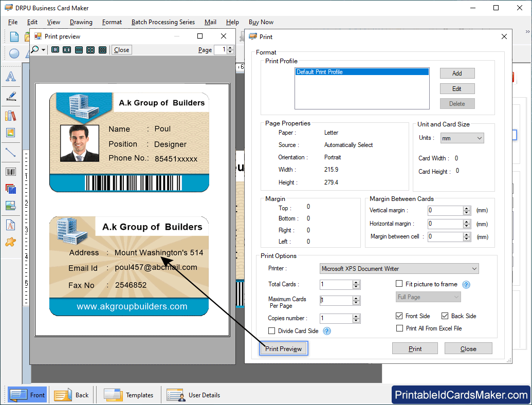
Task: Show three pages layout in Print preview
Action: pos(79,50)
